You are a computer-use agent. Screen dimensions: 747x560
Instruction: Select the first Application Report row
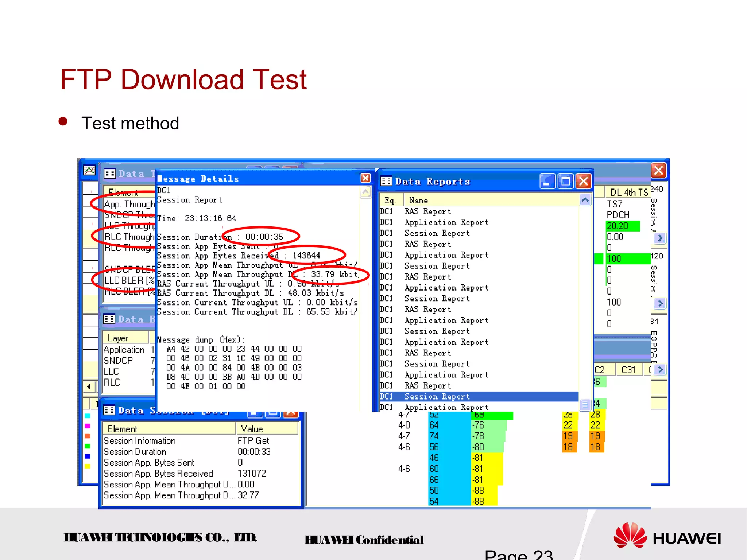479,222
